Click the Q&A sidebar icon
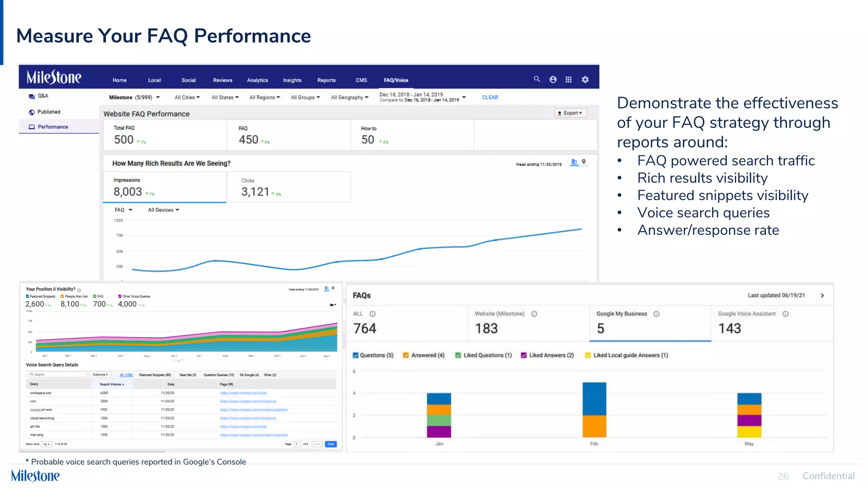Image resolution: width=868 pixels, height=488 pixels. (32, 96)
